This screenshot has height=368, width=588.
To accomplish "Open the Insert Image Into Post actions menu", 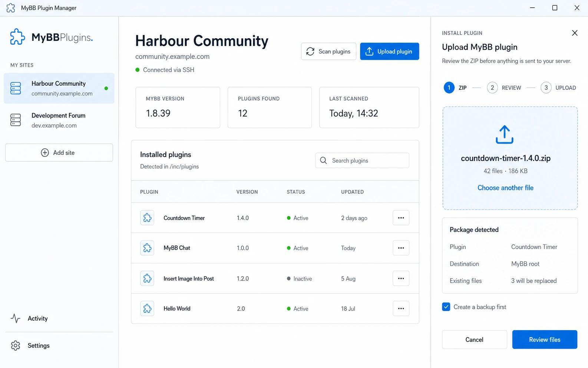I will pyautogui.click(x=401, y=278).
